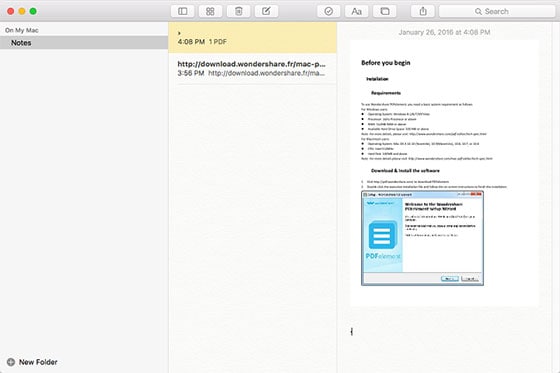560x373 pixels.
Task: Select the 4:08 PM 1 PDF note
Action: (x=252, y=38)
